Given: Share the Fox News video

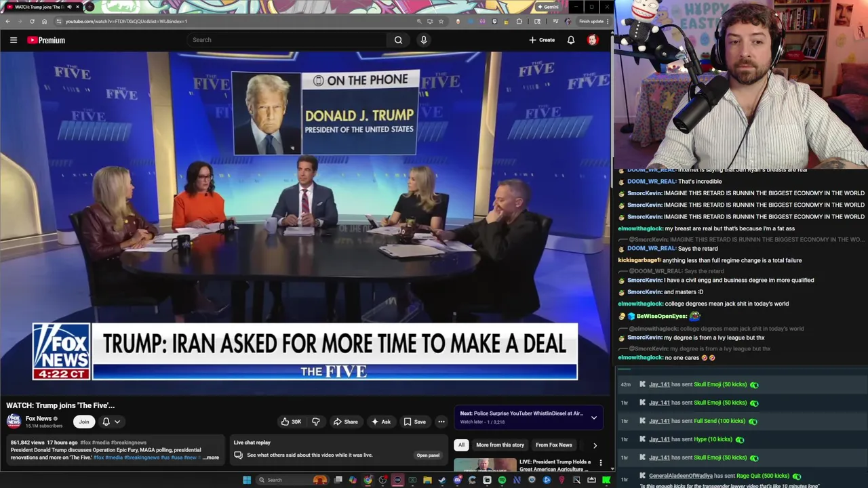Looking at the screenshot, I should pyautogui.click(x=345, y=422).
